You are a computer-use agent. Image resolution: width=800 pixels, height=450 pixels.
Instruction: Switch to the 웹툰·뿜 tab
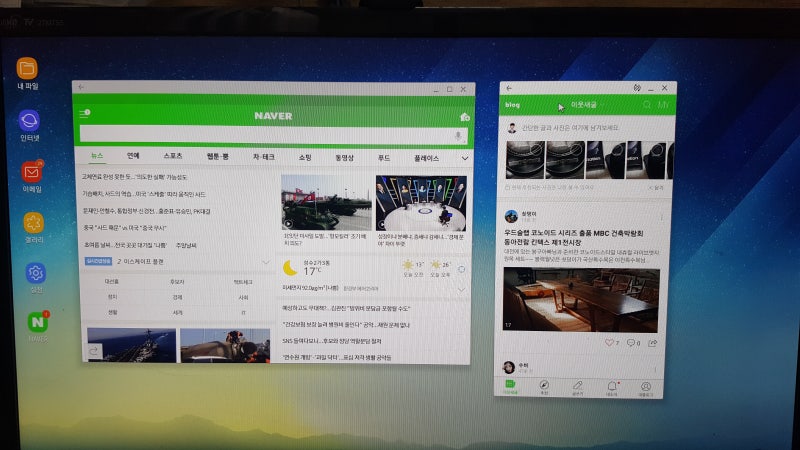218,157
